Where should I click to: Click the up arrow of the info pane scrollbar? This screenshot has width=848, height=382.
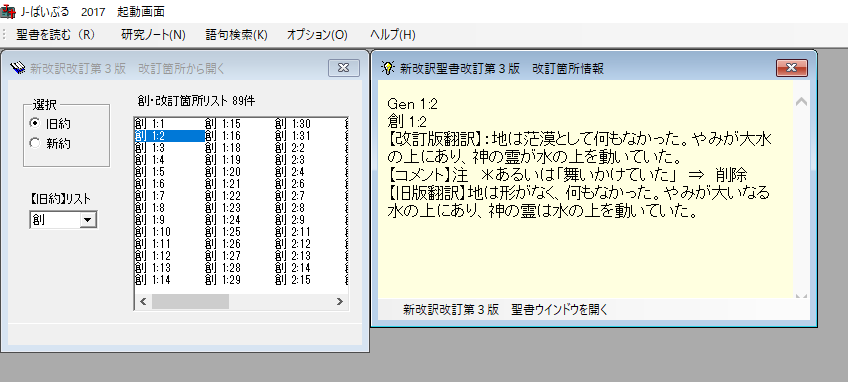point(801,102)
